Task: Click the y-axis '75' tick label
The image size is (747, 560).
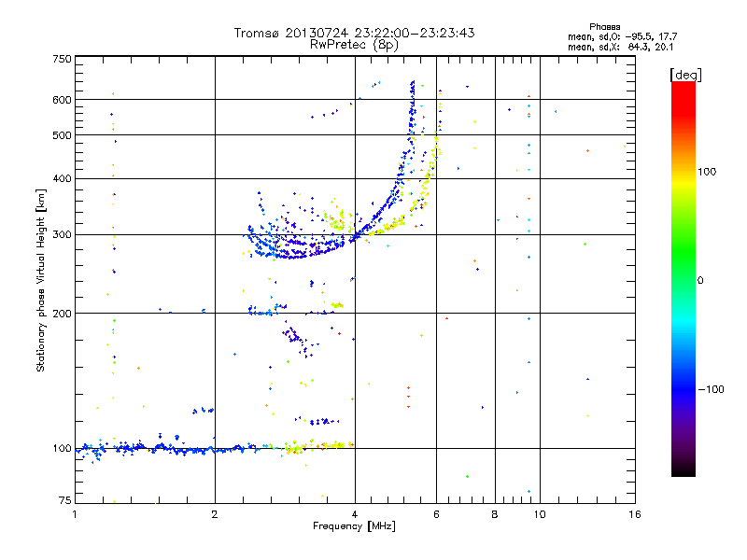Action: pyautogui.click(x=65, y=500)
